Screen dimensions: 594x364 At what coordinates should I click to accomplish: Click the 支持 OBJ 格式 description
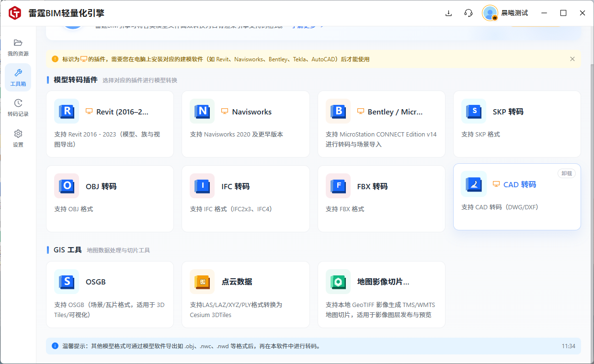[x=73, y=209]
